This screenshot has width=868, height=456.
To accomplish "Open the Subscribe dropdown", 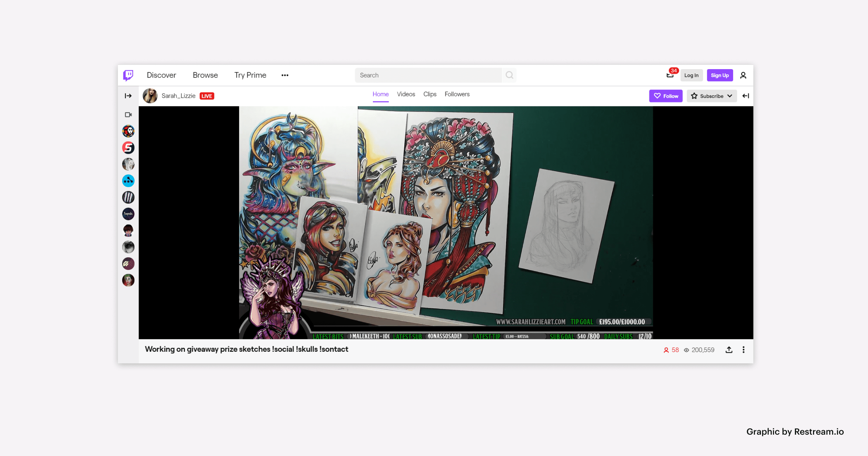I will point(712,96).
